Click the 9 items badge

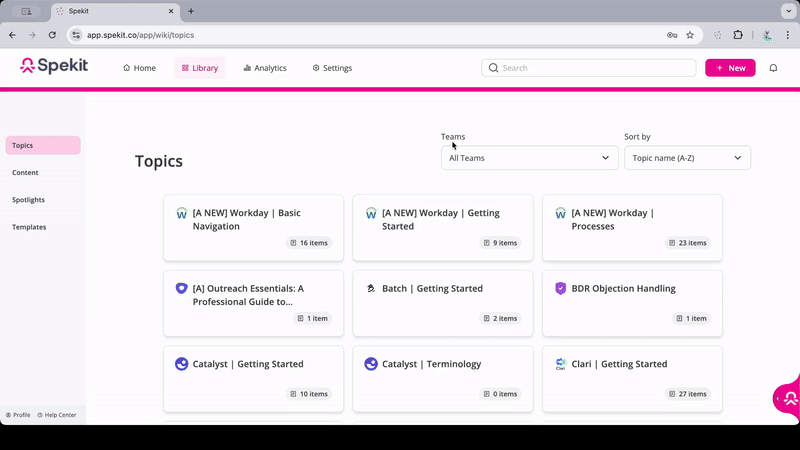pyautogui.click(x=500, y=243)
